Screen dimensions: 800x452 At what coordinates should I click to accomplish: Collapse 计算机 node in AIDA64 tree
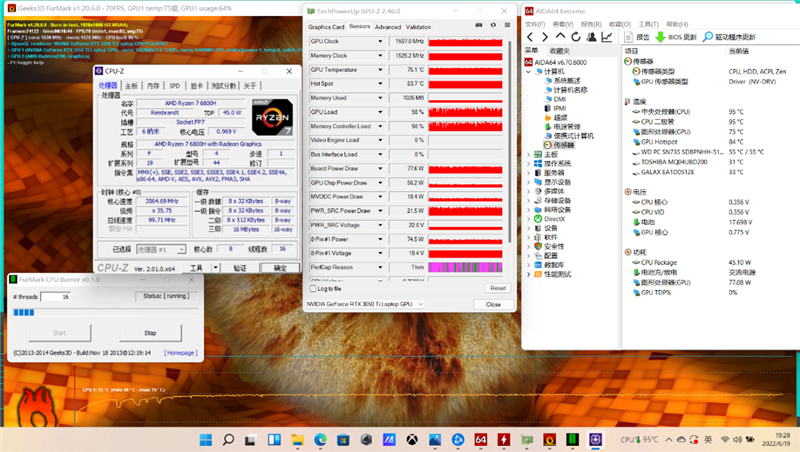(x=529, y=72)
